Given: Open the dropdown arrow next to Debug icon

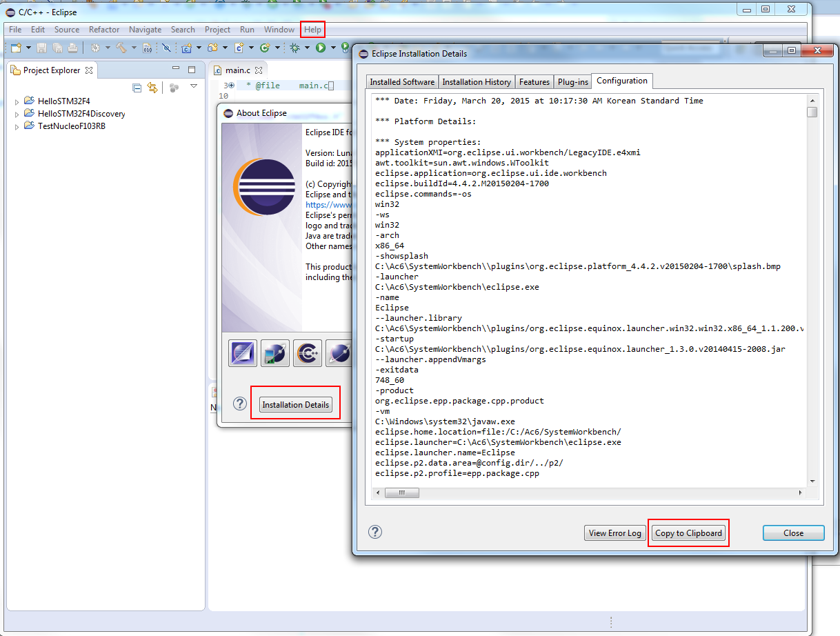Looking at the screenshot, I should 307,48.
